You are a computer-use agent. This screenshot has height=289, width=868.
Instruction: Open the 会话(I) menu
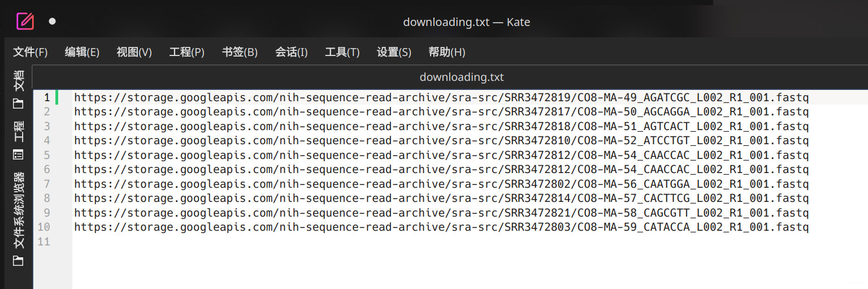coord(291,52)
